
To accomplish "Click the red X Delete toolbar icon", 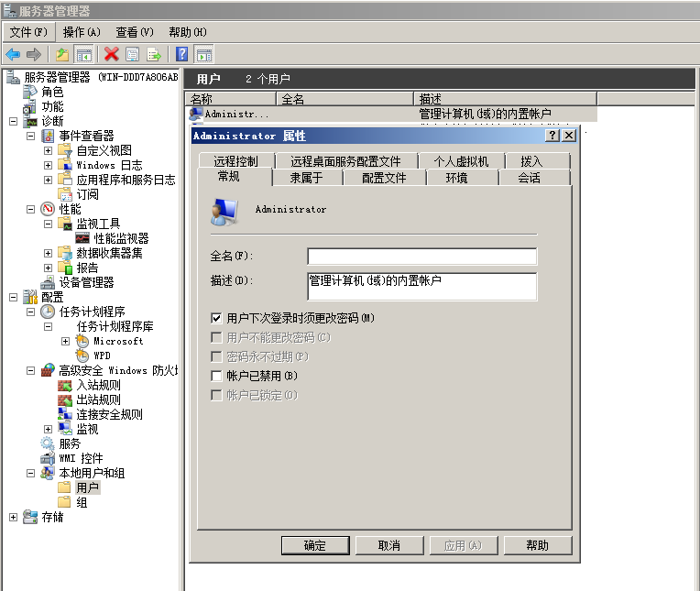I will coord(111,54).
